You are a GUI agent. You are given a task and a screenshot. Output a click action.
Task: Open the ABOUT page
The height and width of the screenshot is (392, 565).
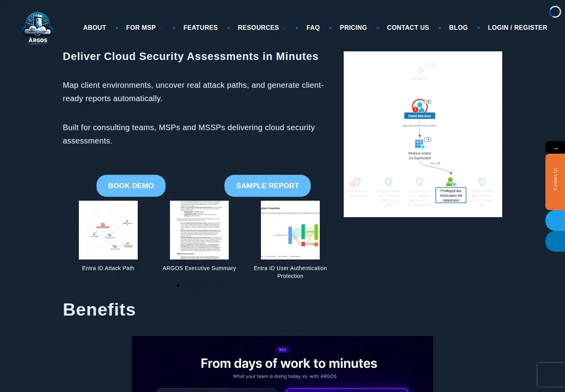(x=95, y=27)
